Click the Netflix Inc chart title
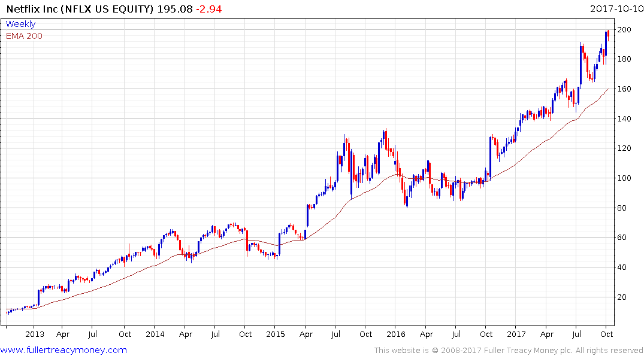Viewport: 644px width, 359px height. coord(80,9)
